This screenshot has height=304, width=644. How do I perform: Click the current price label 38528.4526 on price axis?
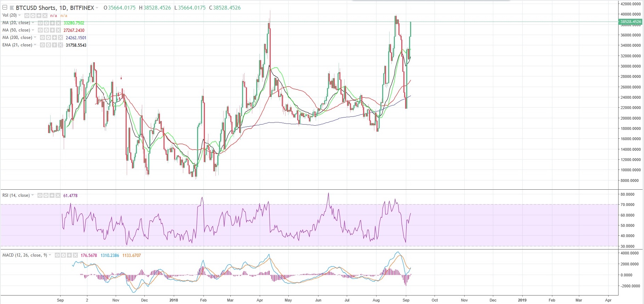pyautogui.click(x=631, y=22)
